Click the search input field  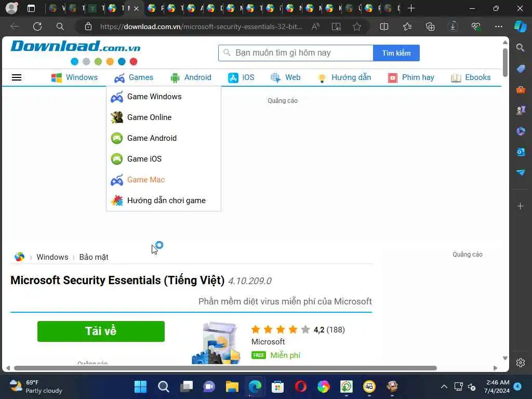296,53
